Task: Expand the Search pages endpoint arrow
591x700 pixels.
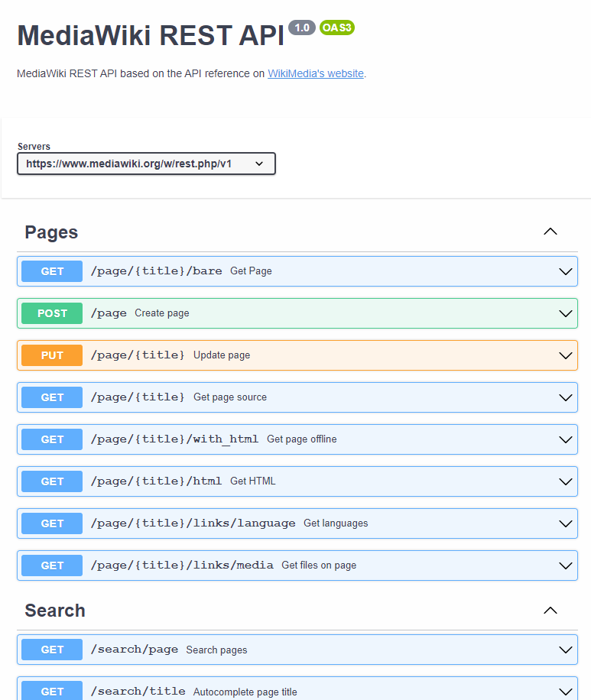Action: 566,650
